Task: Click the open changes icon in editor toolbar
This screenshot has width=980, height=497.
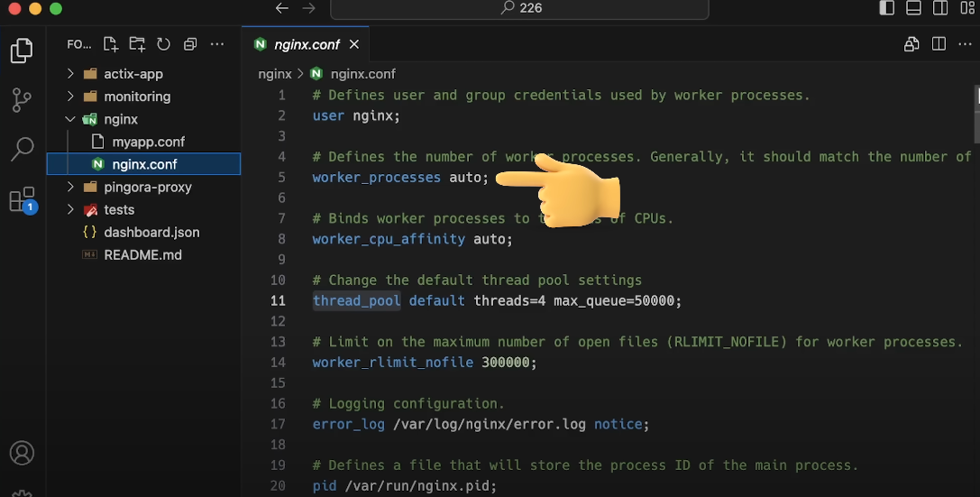Action: coord(911,44)
